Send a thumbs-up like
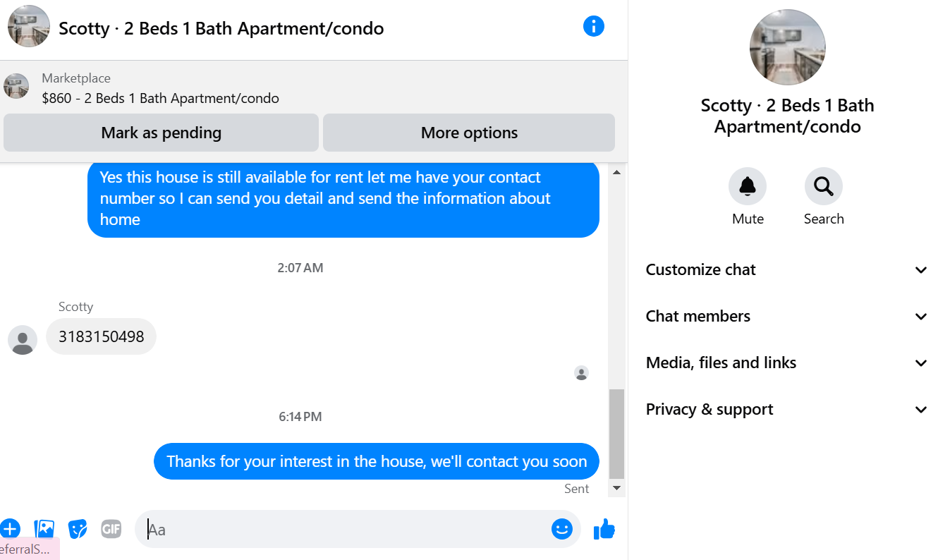The width and height of the screenshot is (938, 560). pyautogui.click(x=604, y=529)
